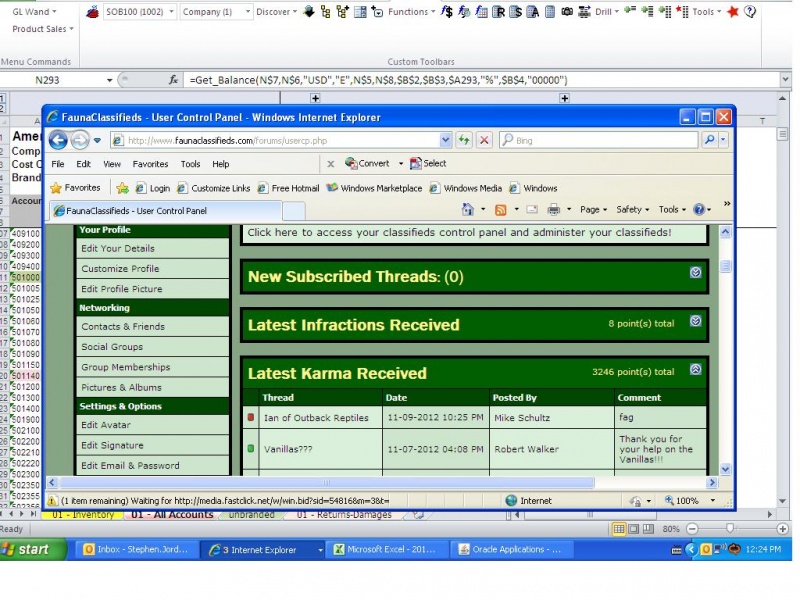Click the Windows start button
The image size is (800, 600).
[x=33, y=549]
